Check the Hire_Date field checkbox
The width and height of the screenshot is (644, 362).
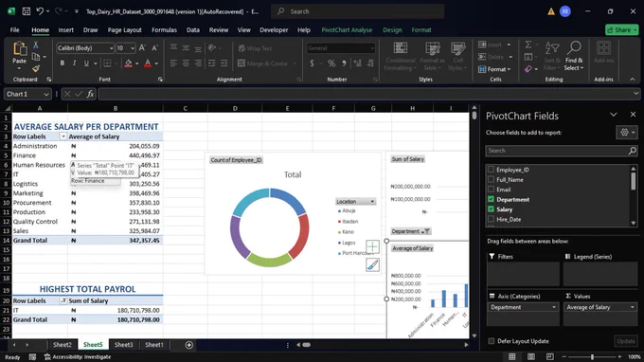click(491, 219)
